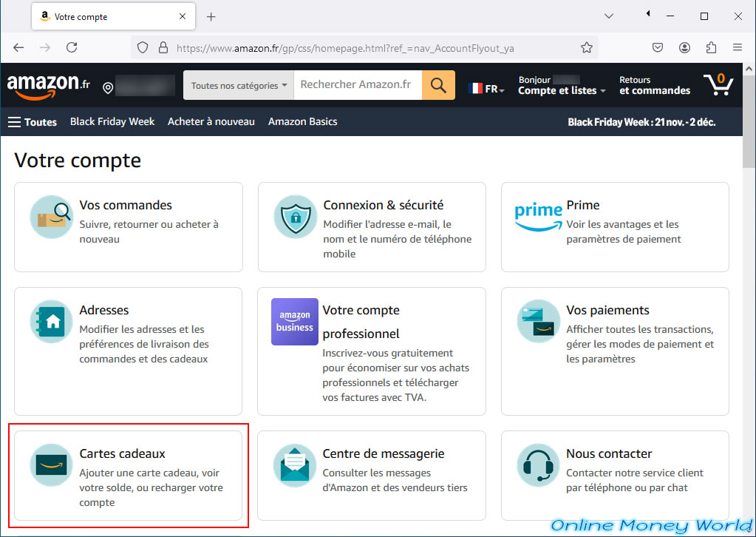Click Black Friday Week dates banner
The height and width of the screenshot is (537, 756).
(641, 122)
